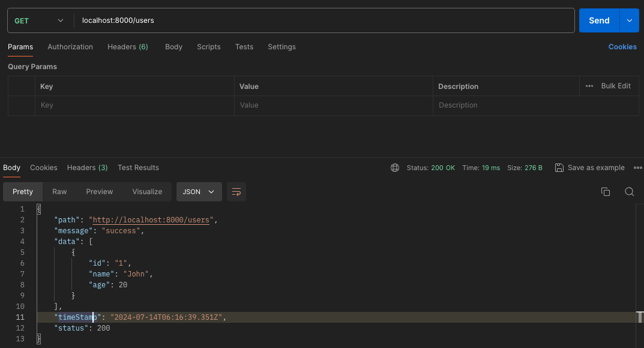This screenshot has height=348, width=644.
Task: Open the Cookies link
Action: coord(622,47)
